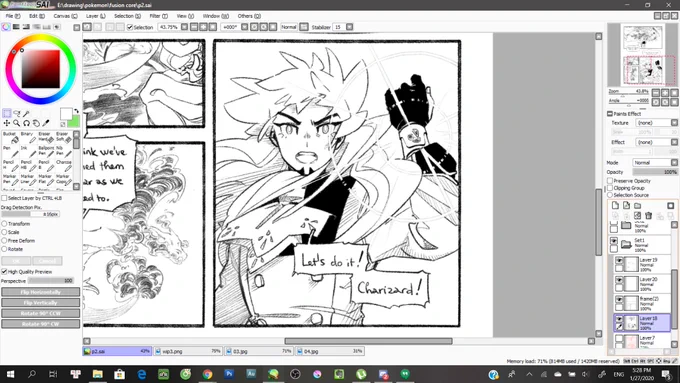Click the white foreground color swatch
The image size is (680, 383).
(65, 114)
